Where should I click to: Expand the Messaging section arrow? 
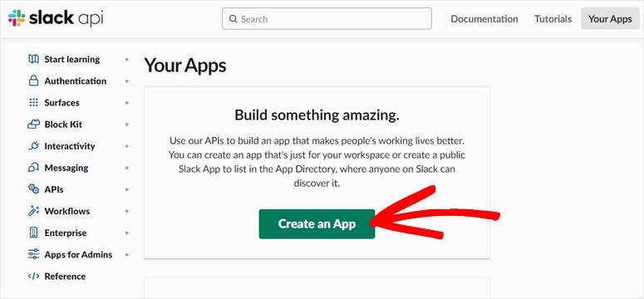coord(127,168)
